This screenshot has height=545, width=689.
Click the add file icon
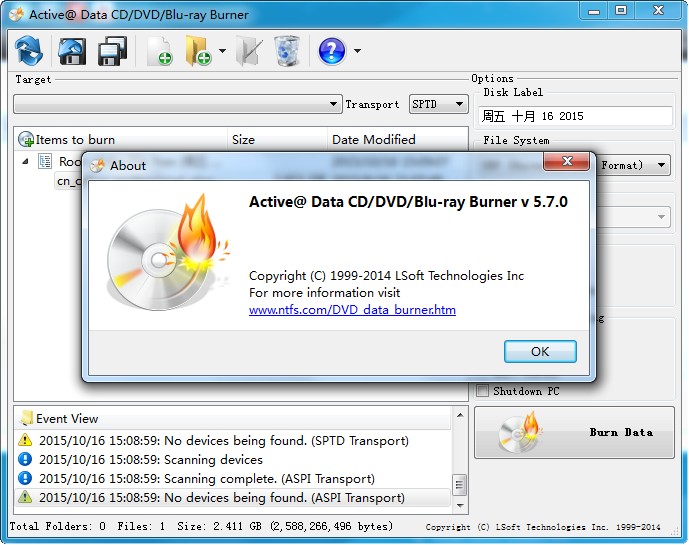point(159,50)
